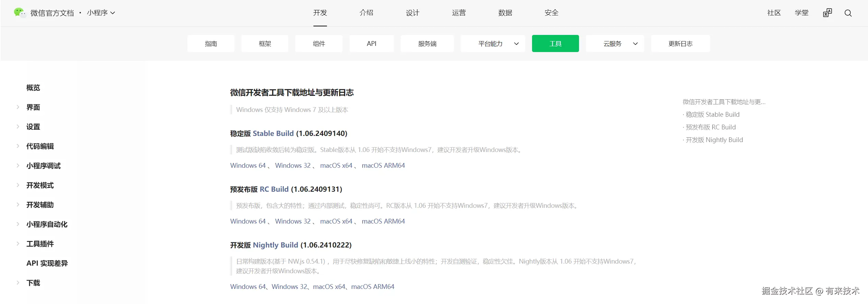Expand the 开发辅助 sidebar section

click(18, 205)
